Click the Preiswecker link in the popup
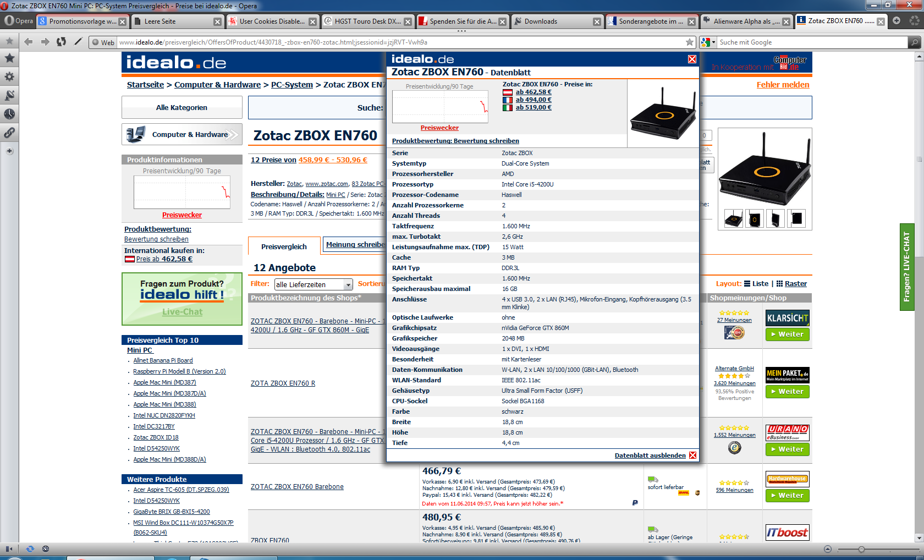 [439, 128]
